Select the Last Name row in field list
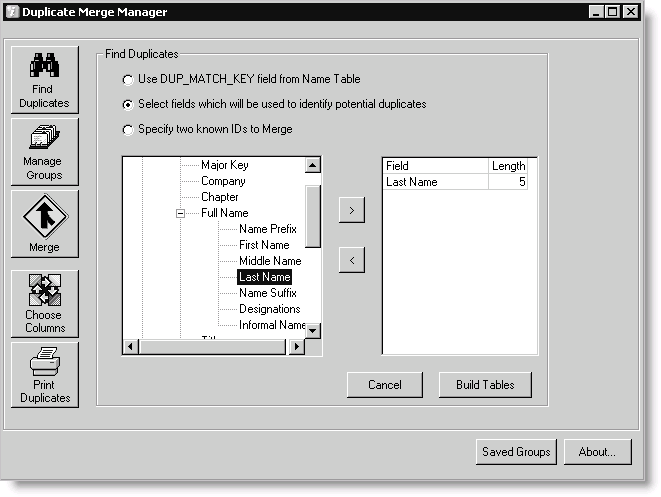The height and width of the screenshot is (497, 661). [455, 182]
